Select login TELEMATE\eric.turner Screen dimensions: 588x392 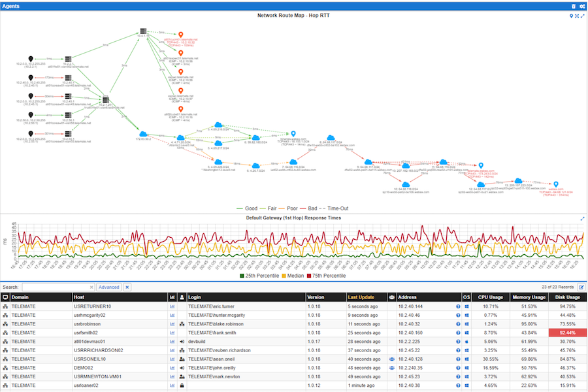(211, 306)
